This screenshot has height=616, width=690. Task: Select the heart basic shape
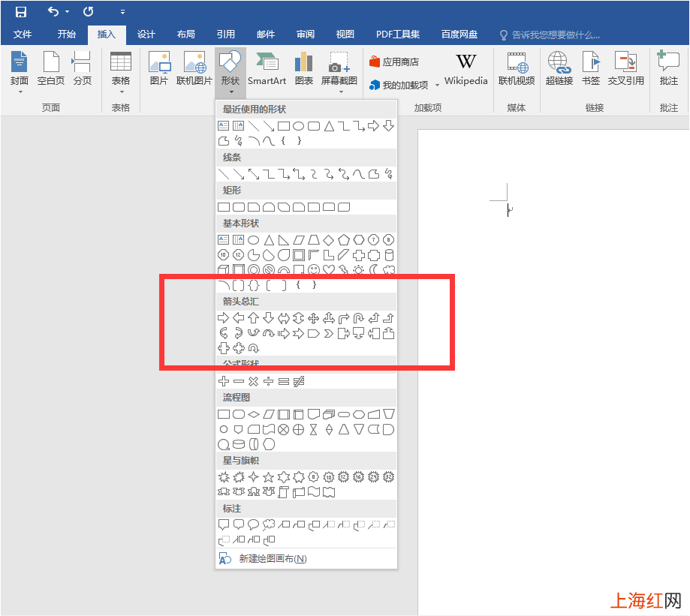[329, 269]
